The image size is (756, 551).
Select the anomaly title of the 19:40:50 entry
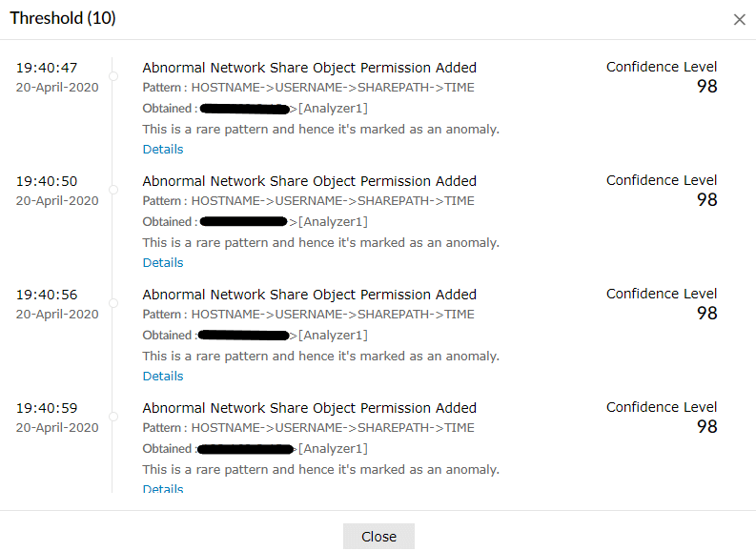[x=309, y=181]
